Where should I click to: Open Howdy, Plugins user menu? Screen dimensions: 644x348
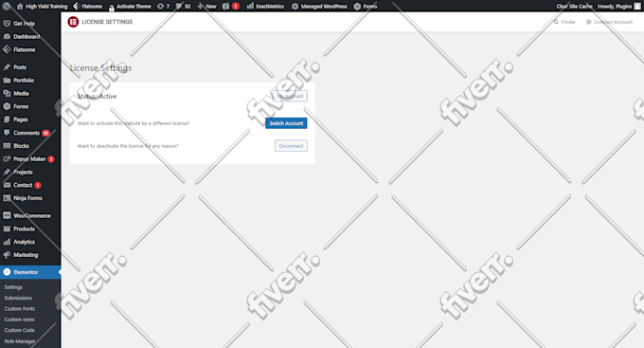[615, 7]
